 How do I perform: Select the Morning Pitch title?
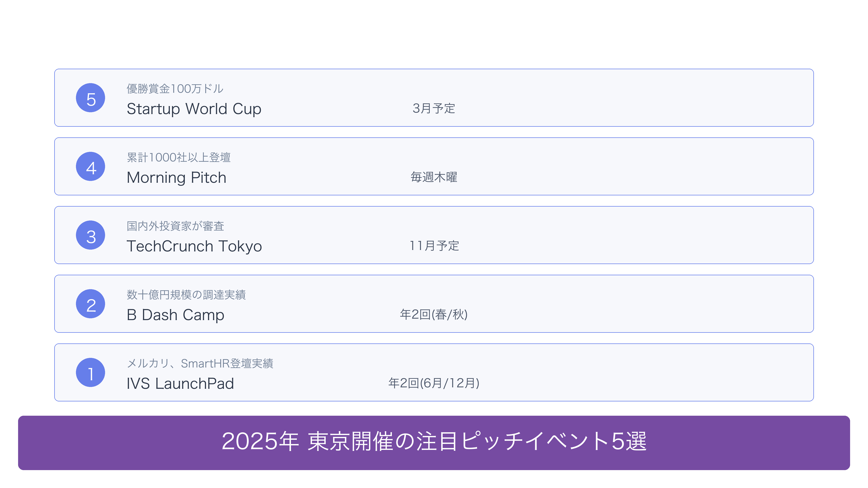coord(176,178)
